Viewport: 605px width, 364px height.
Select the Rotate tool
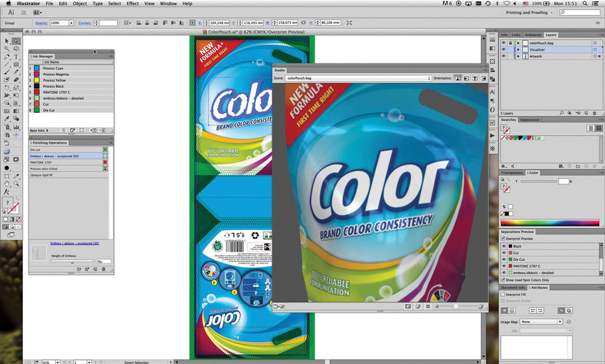(x=7, y=88)
